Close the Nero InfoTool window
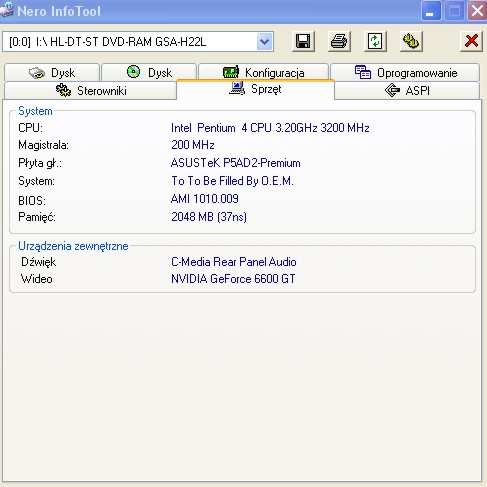The width and height of the screenshot is (487, 487). pos(477,11)
